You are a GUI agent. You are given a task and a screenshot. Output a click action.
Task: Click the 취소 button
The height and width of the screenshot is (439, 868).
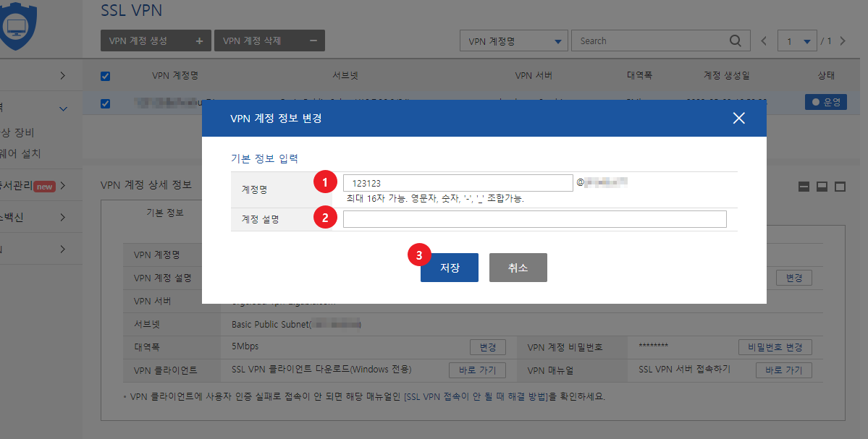click(x=518, y=268)
